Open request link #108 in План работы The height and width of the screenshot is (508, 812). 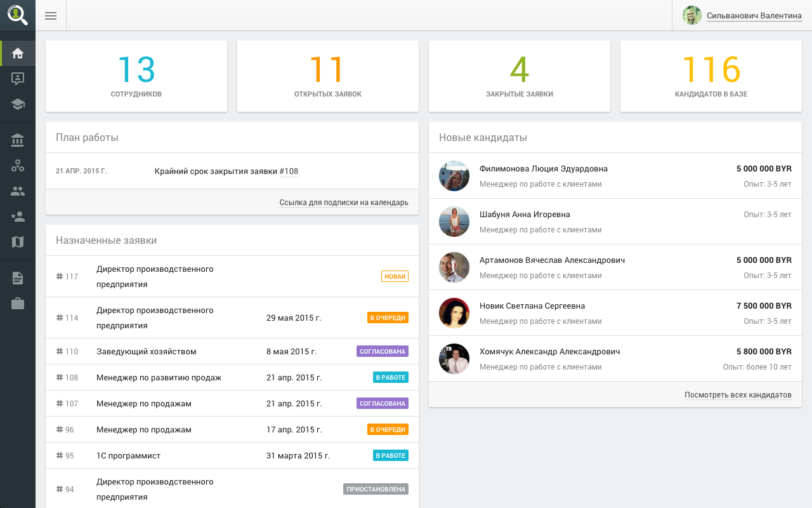point(289,171)
